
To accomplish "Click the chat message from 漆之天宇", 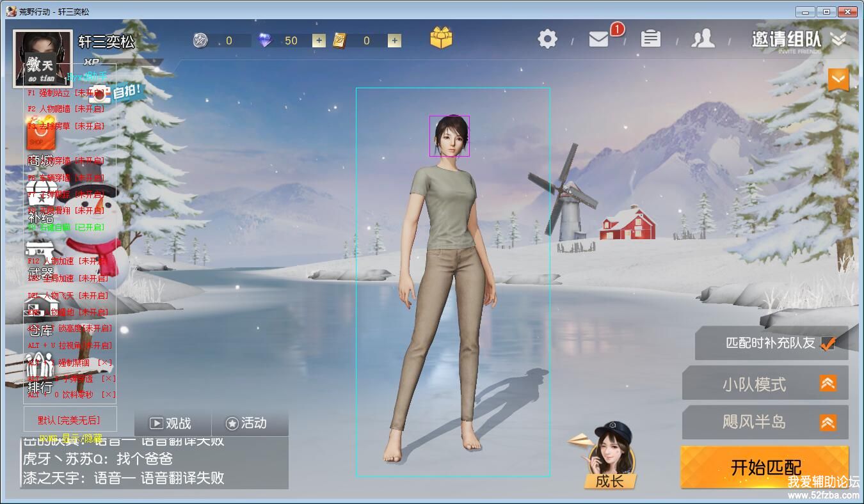I will tap(124, 478).
